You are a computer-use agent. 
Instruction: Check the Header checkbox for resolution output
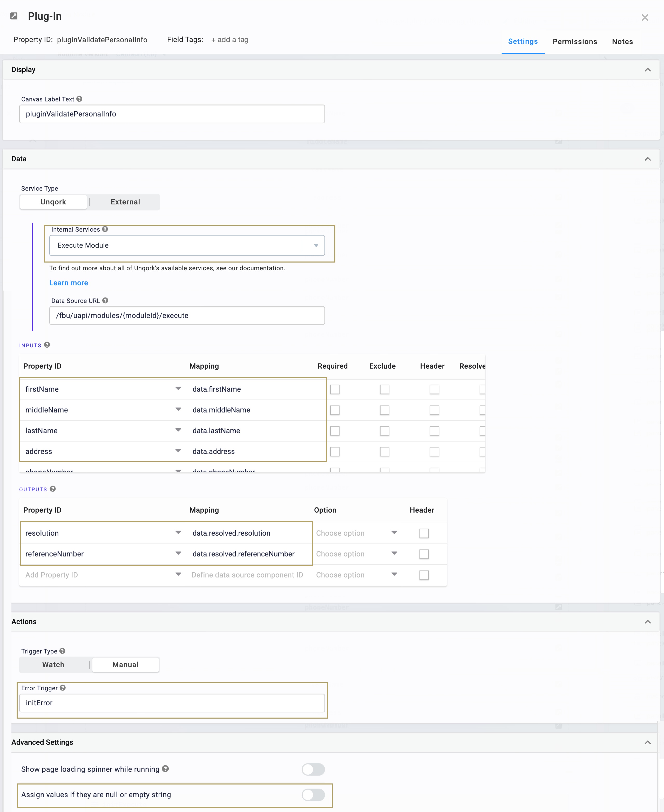pyautogui.click(x=424, y=533)
